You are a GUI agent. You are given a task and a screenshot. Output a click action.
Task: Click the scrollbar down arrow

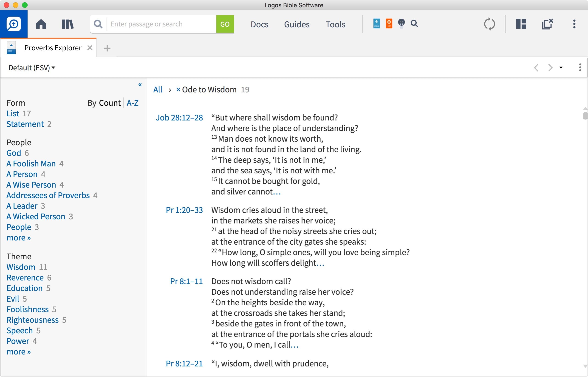coord(585,366)
